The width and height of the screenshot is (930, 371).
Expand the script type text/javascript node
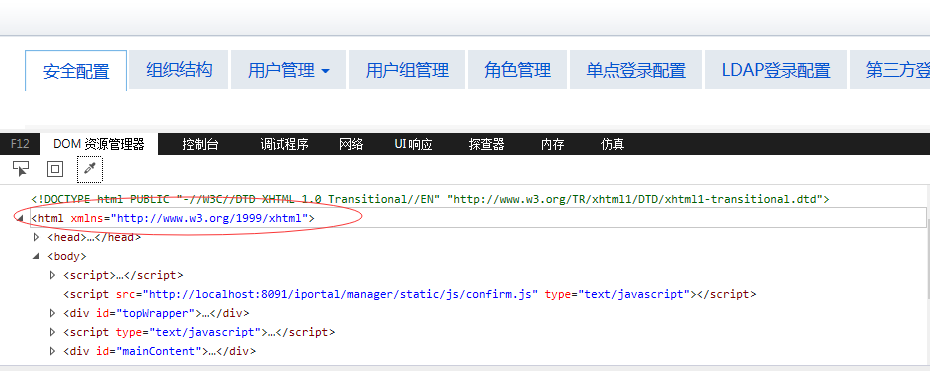click(52, 332)
